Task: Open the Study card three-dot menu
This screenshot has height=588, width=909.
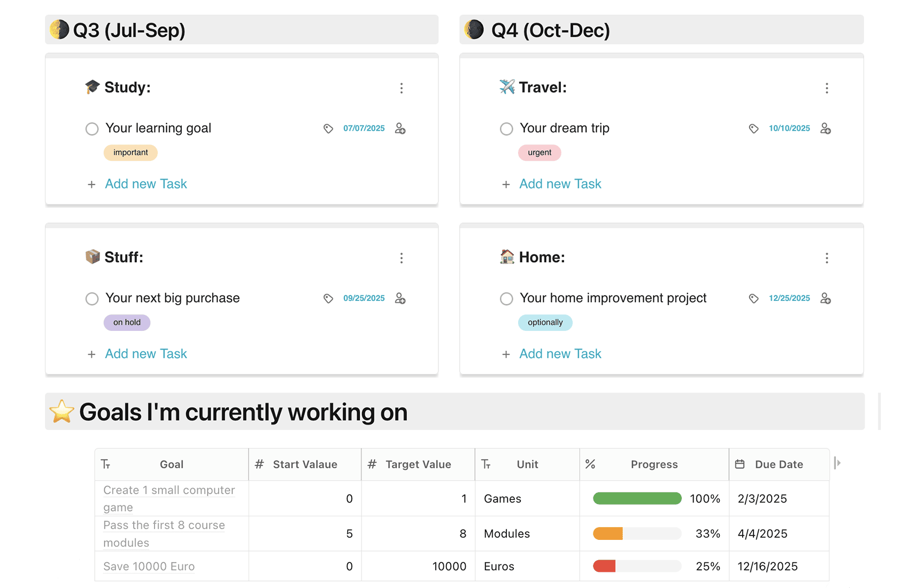Action: point(402,88)
